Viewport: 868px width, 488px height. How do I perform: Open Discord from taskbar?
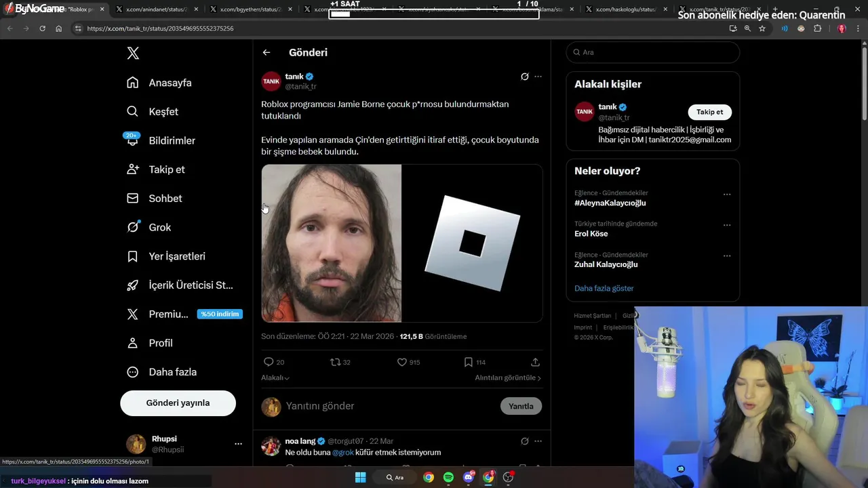click(x=468, y=477)
